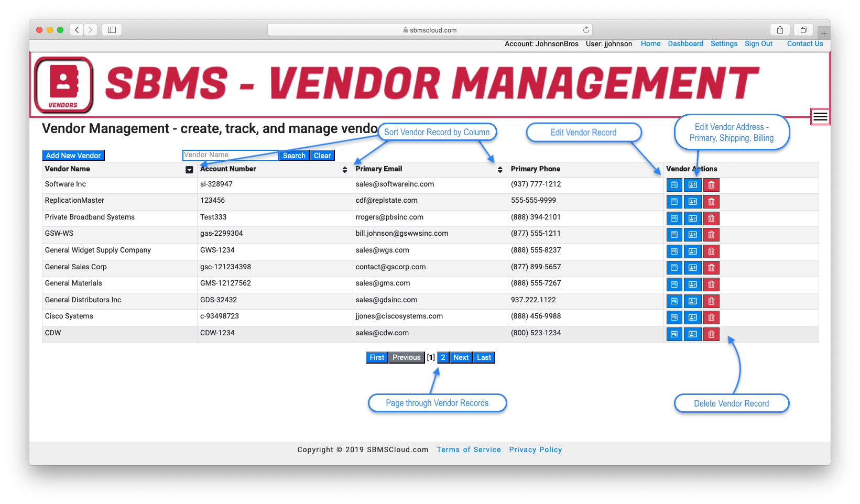The width and height of the screenshot is (860, 504).
Task: Edit the ReplicationMaster vendor record
Action: point(674,202)
